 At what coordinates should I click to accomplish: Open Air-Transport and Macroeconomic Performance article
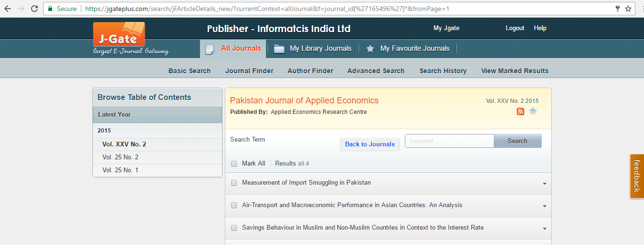pos(352,205)
